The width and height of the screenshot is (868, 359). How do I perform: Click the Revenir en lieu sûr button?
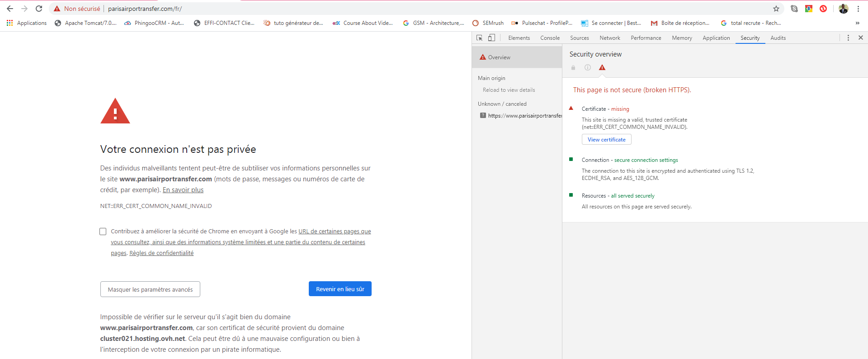coord(340,289)
